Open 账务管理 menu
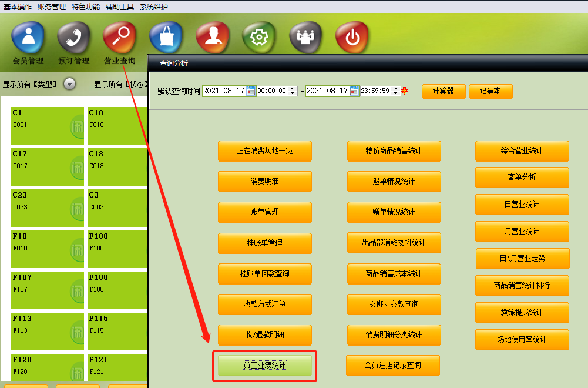 51,6
